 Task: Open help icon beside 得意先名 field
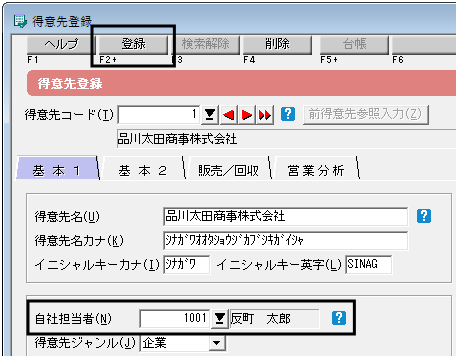pos(424,216)
